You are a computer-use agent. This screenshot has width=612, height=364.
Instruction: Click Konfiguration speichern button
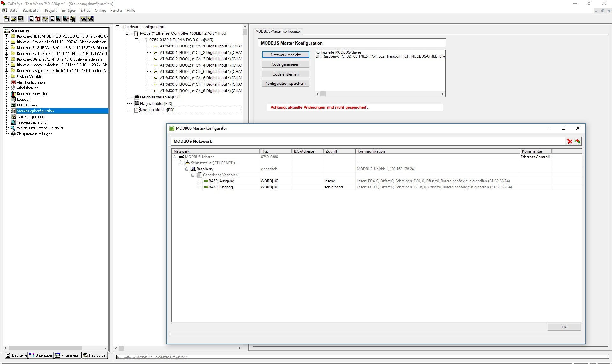tap(285, 84)
